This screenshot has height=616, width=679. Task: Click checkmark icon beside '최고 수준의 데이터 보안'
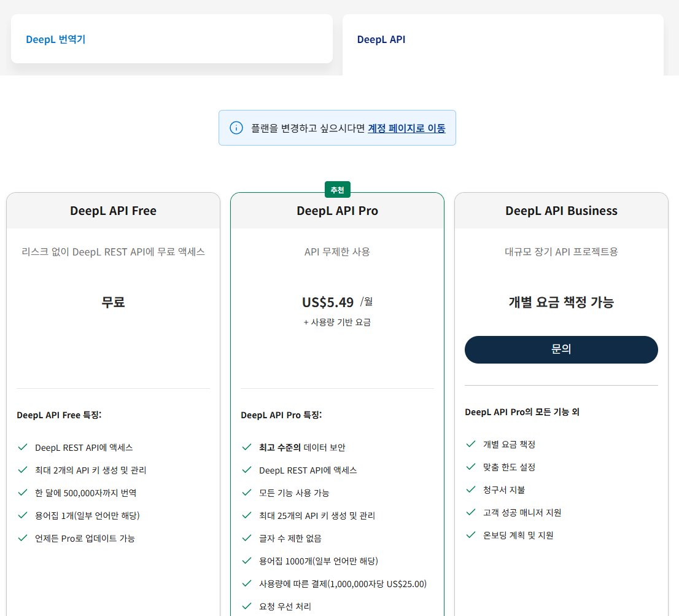pyautogui.click(x=247, y=447)
